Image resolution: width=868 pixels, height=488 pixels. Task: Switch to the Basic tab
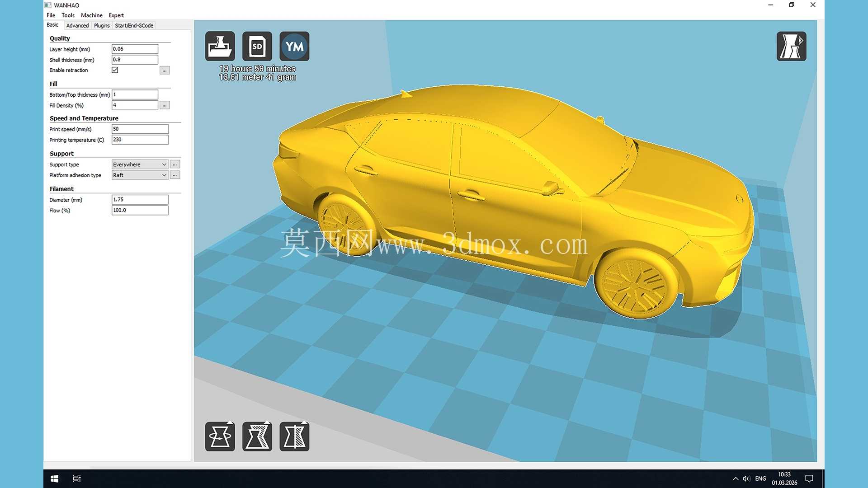[x=52, y=25]
